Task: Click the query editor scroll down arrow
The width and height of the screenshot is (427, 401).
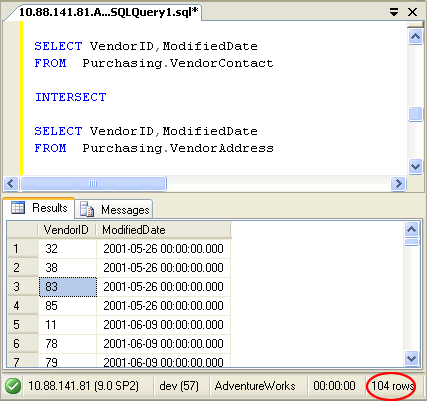Action: coord(416,166)
